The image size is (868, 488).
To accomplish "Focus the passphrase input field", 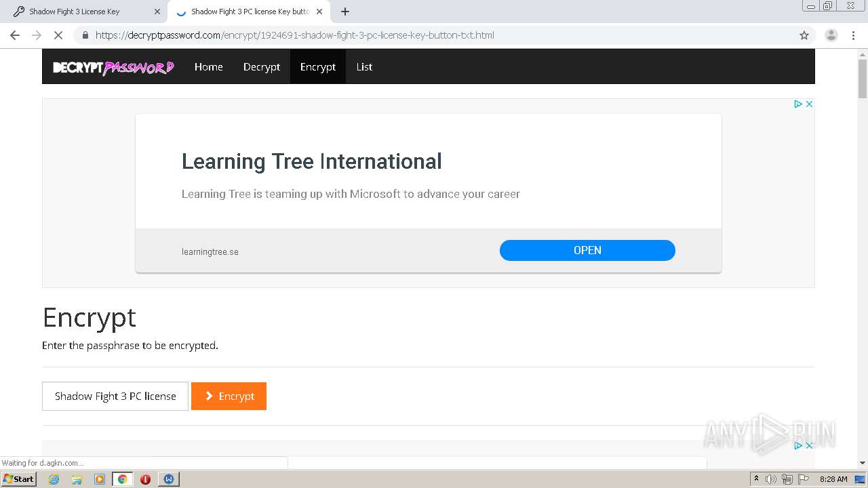I will tap(115, 396).
